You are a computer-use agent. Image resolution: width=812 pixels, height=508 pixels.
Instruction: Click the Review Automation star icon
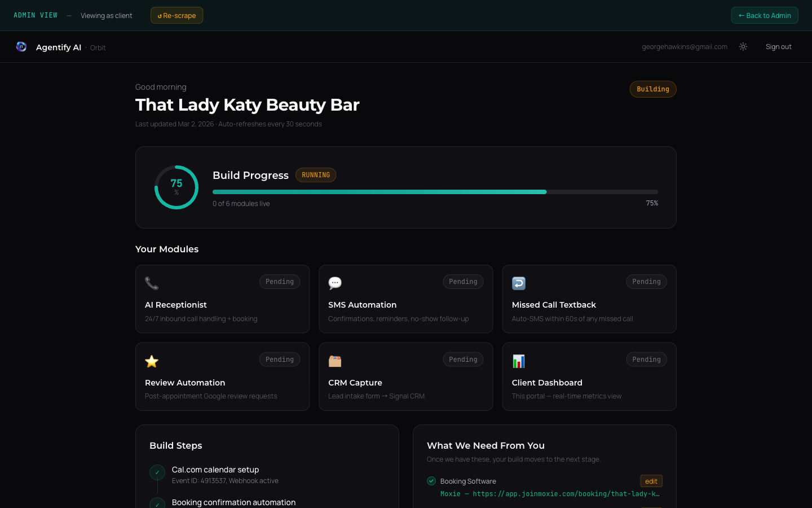pyautogui.click(x=151, y=361)
